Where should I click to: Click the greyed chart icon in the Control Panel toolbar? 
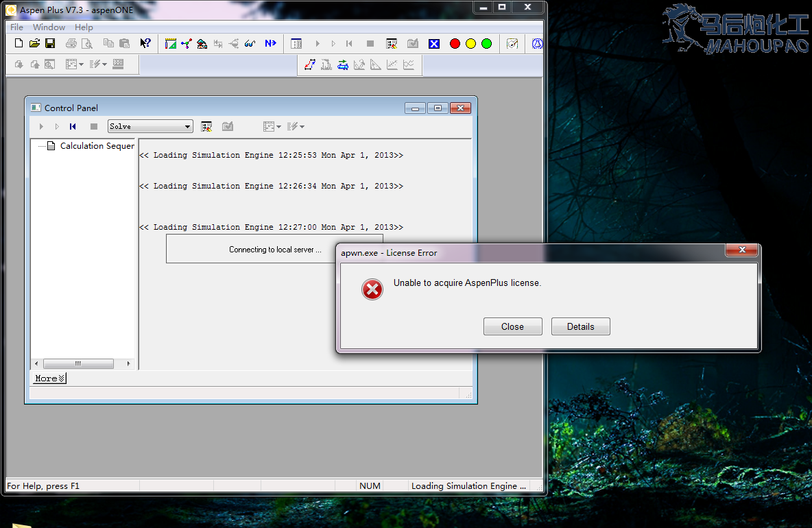tap(228, 126)
